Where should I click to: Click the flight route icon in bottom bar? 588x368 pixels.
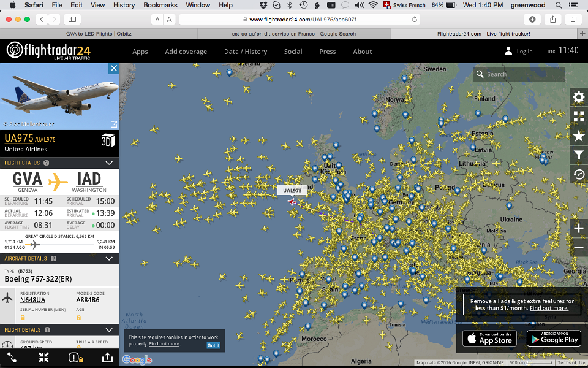tap(12, 358)
